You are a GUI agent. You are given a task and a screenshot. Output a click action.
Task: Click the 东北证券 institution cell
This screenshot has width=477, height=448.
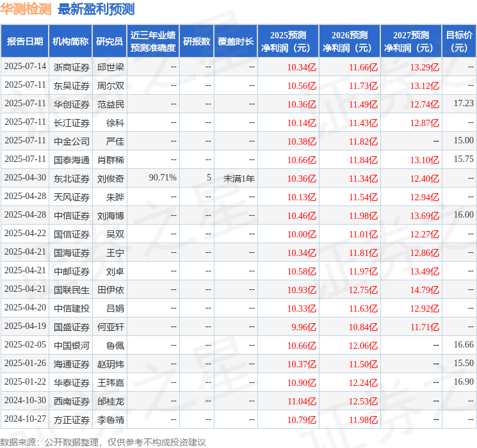(72, 179)
